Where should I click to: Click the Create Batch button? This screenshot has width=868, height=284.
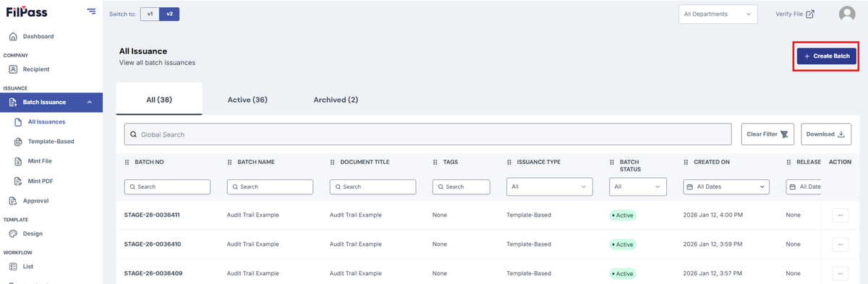tap(827, 56)
